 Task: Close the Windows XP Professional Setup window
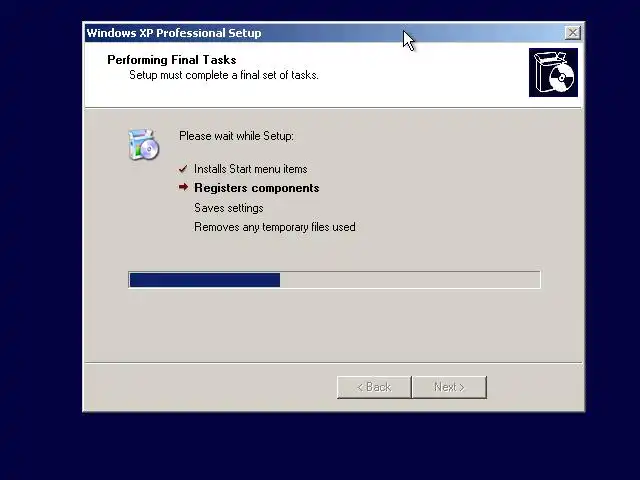click(573, 33)
